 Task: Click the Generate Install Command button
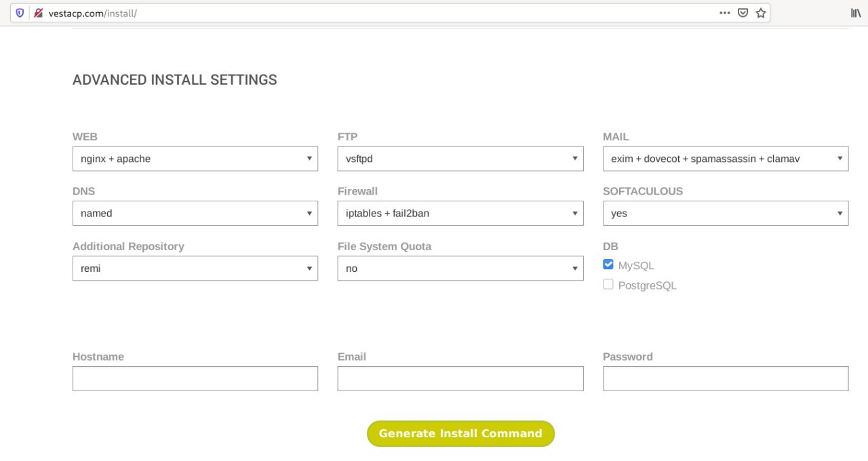pyautogui.click(x=460, y=433)
